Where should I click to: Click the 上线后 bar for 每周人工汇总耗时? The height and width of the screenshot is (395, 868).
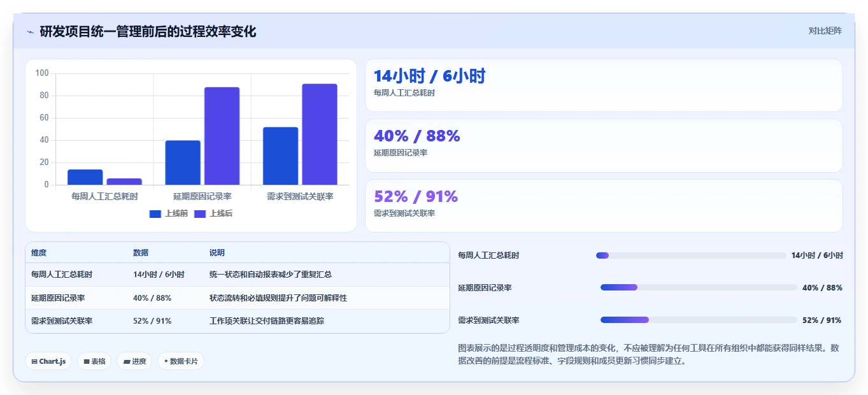pyautogui.click(x=124, y=182)
